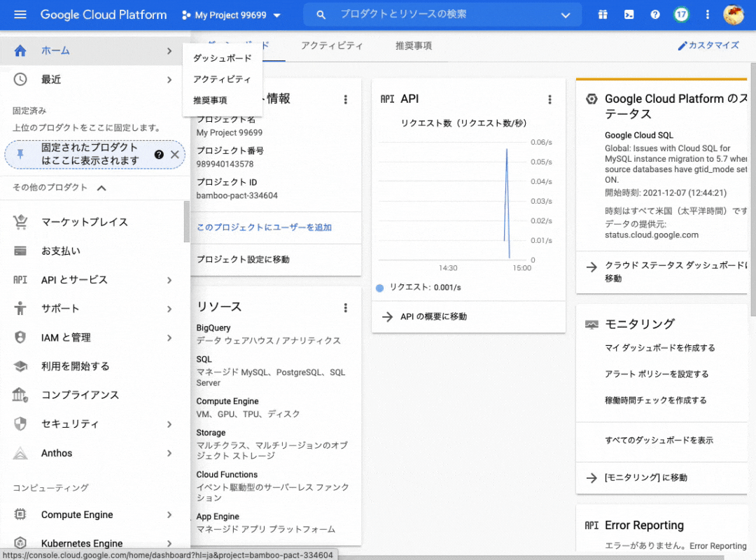The image size is (756, 560).
Task: Click the Getting Started graduation cap icon
Action: pos(20,366)
